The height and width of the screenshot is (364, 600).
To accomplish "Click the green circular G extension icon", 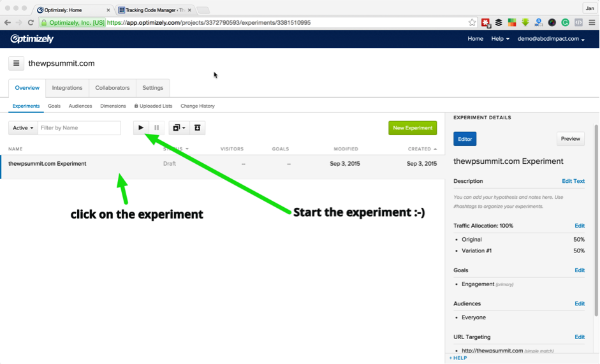I will [565, 22].
